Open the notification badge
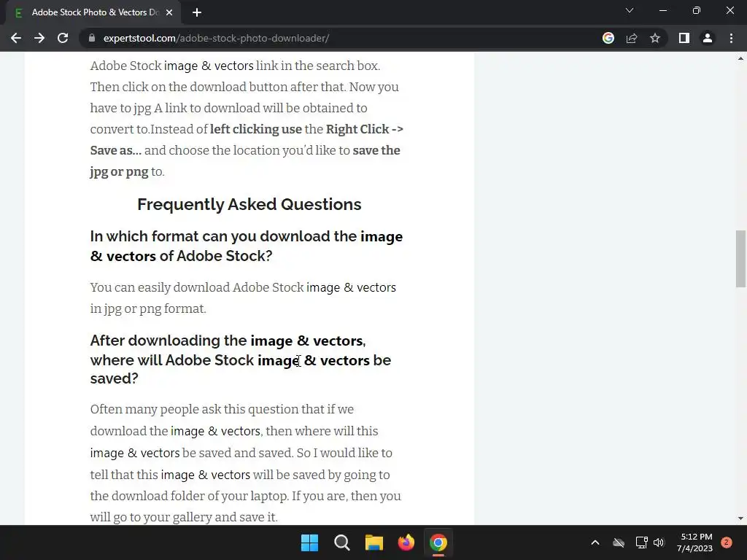 (x=727, y=542)
